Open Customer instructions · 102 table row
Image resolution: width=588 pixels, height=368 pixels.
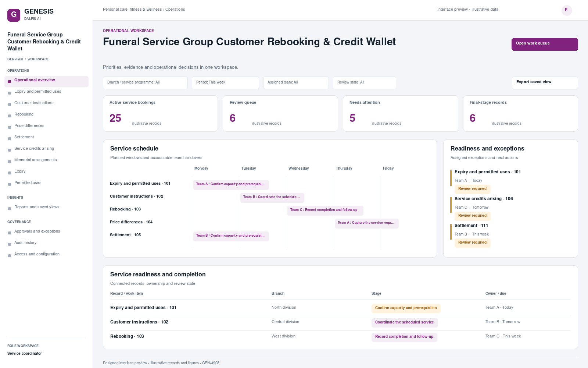coord(340,322)
